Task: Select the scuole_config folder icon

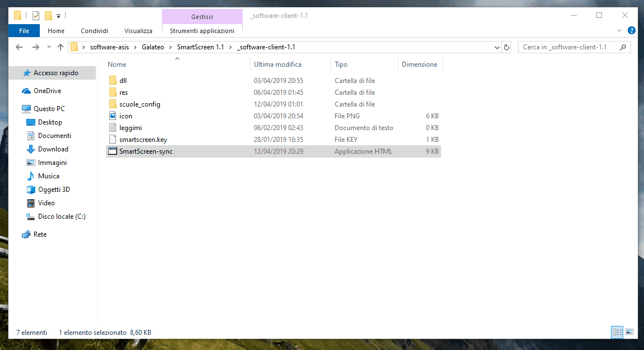Action: click(113, 104)
